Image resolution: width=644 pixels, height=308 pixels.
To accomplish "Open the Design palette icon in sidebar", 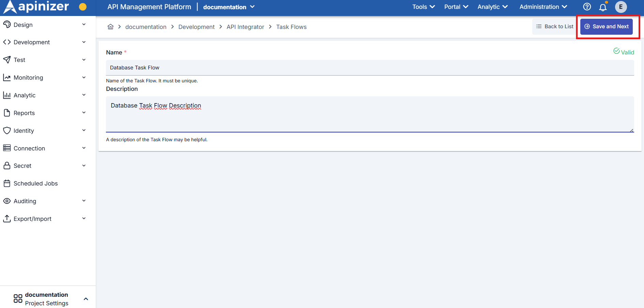I will pyautogui.click(x=7, y=25).
